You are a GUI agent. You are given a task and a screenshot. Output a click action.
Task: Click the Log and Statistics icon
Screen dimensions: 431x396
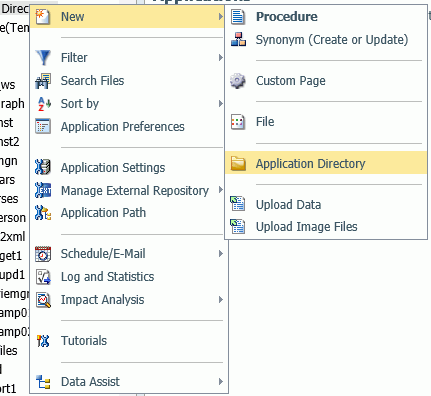(x=43, y=277)
